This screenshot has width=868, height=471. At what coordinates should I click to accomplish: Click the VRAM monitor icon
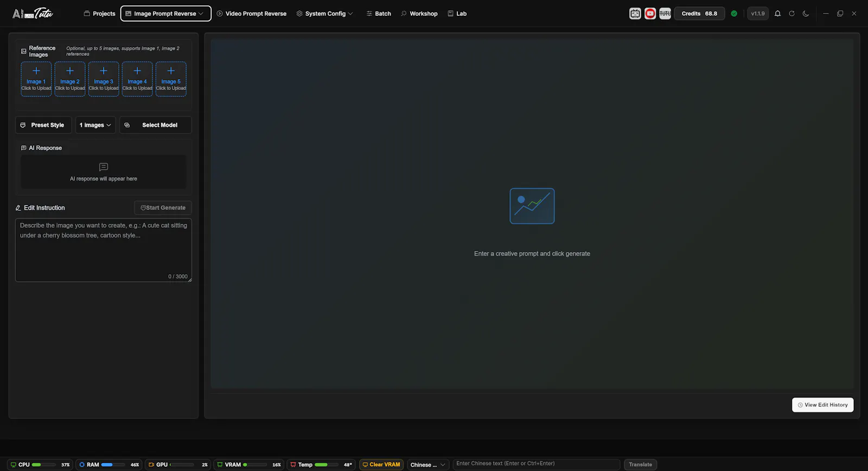220,464
